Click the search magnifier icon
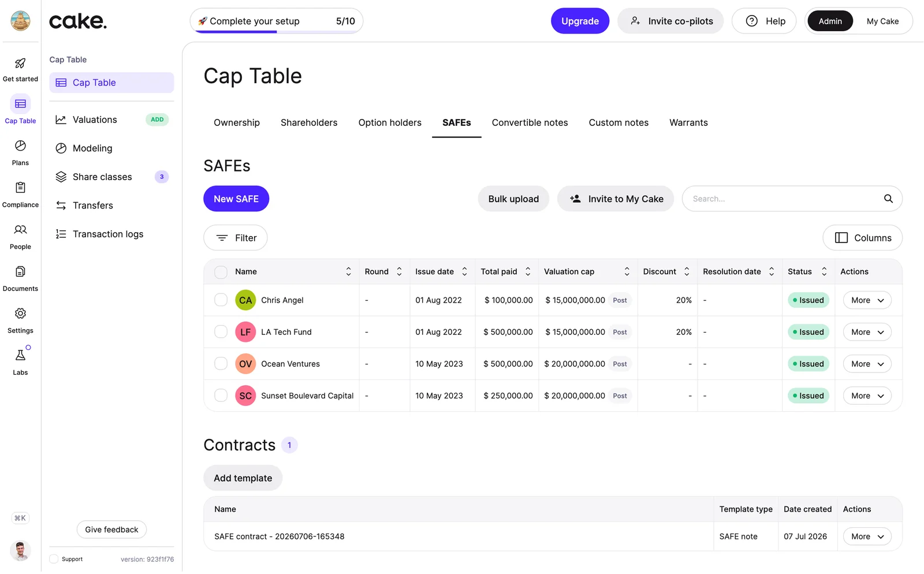Image resolution: width=924 pixels, height=574 pixels. pos(888,199)
